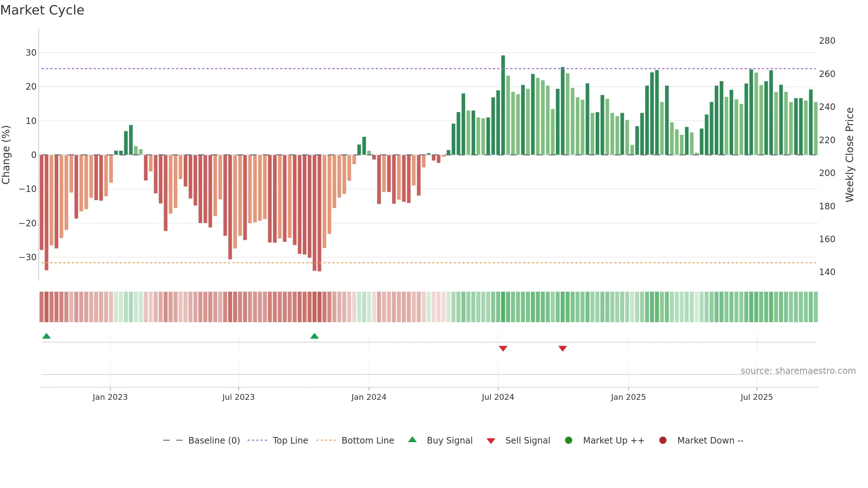Click the Change (%) axis title
Viewport: 868px width, 488px height.
point(6,155)
